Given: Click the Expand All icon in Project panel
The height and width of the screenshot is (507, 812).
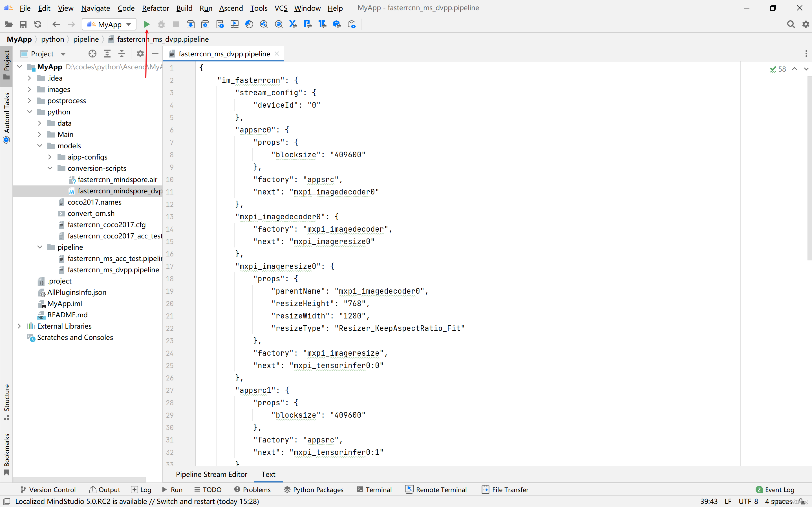Looking at the screenshot, I should (107, 54).
